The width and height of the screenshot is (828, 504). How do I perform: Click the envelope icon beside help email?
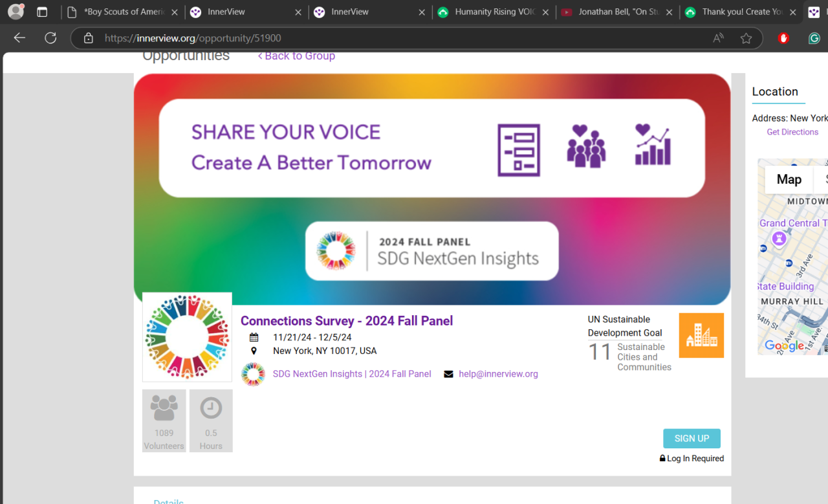pyautogui.click(x=448, y=374)
